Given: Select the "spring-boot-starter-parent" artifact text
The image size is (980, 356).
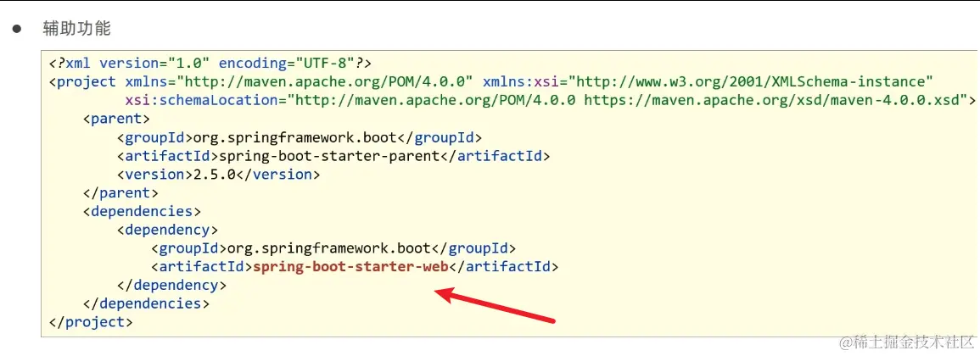Looking at the screenshot, I should 328,155.
